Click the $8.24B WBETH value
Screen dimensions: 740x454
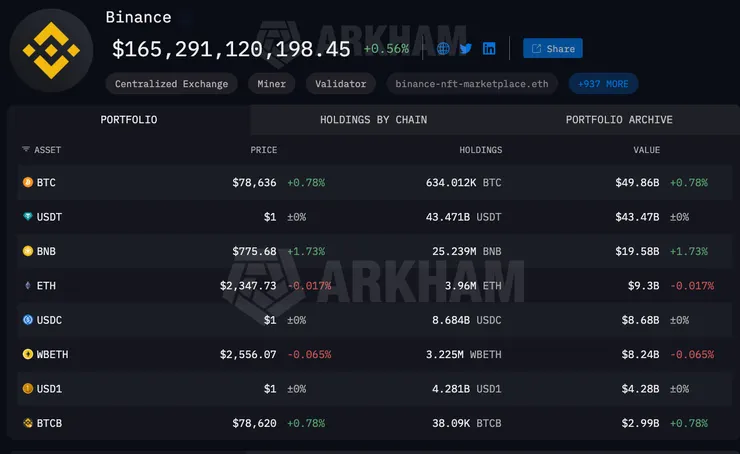click(640, 354)
